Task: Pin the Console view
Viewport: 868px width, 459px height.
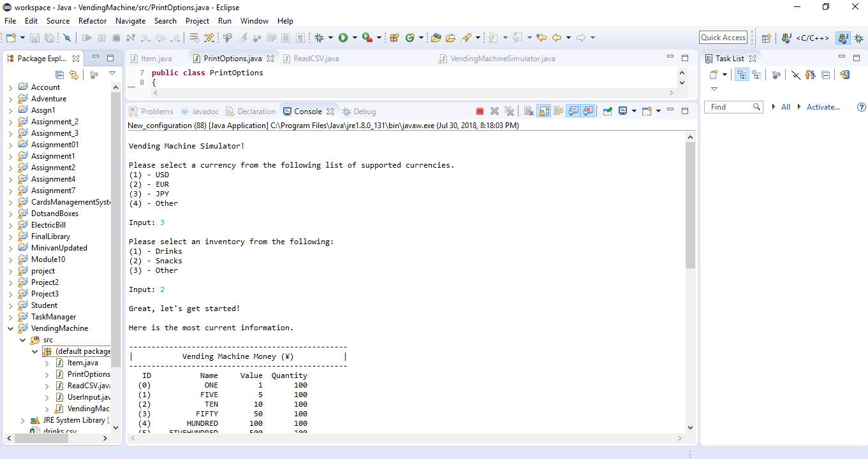Action: coord(607,111)
